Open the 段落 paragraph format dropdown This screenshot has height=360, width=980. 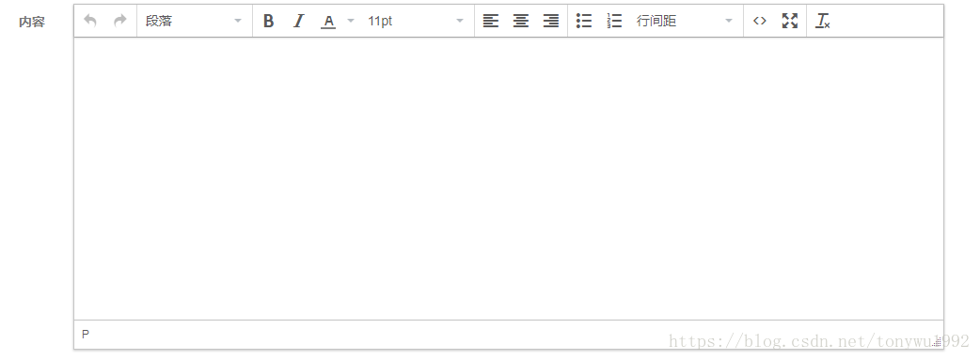(194, 21)
